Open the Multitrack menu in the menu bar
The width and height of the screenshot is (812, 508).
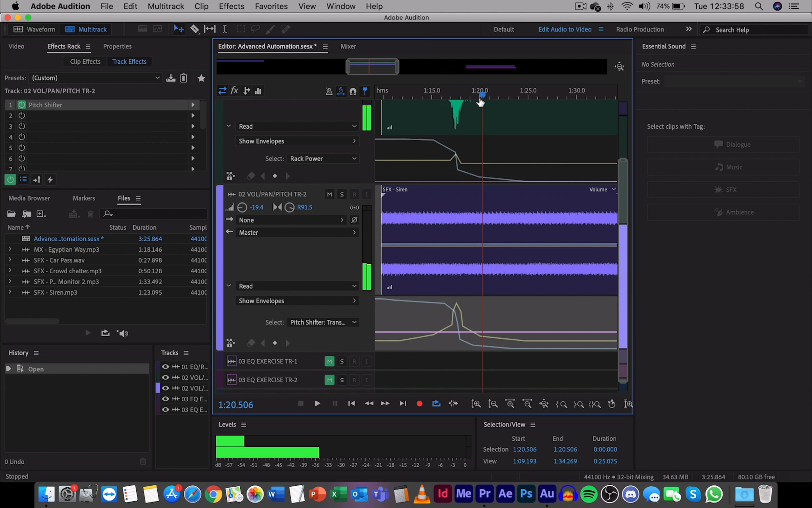click(x=165, y=6)
